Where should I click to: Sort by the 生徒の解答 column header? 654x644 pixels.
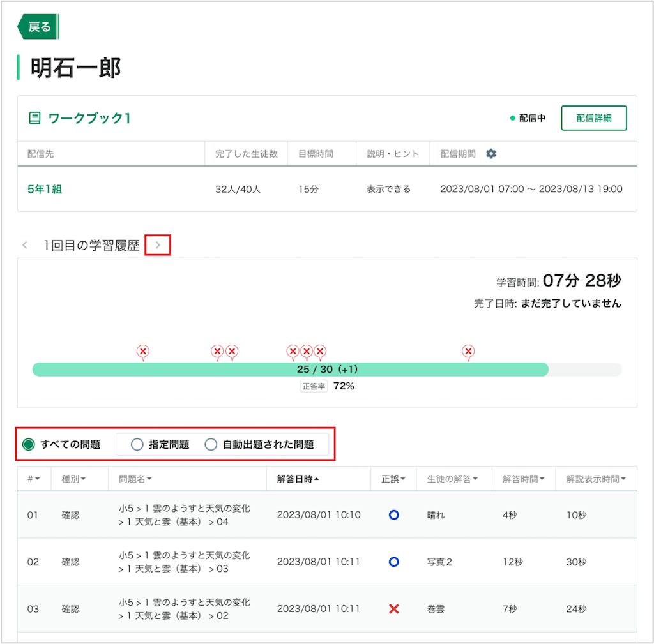click(452, 479)
